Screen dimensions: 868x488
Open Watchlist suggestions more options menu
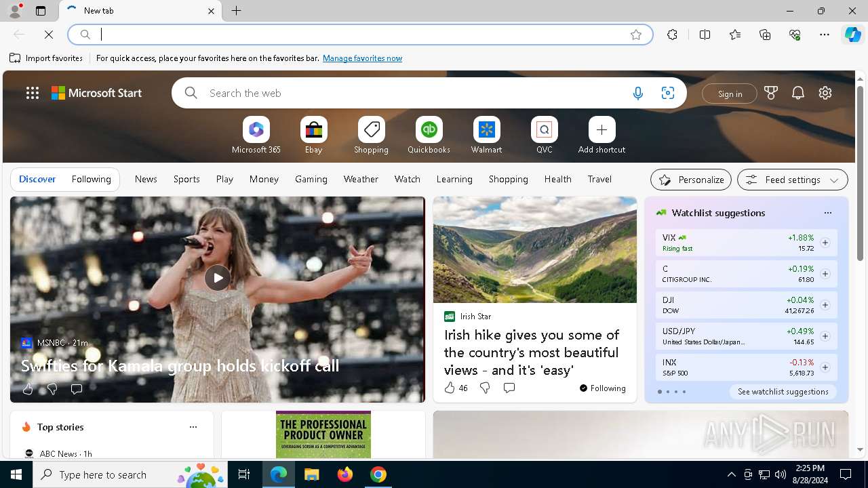click(827, 213)
